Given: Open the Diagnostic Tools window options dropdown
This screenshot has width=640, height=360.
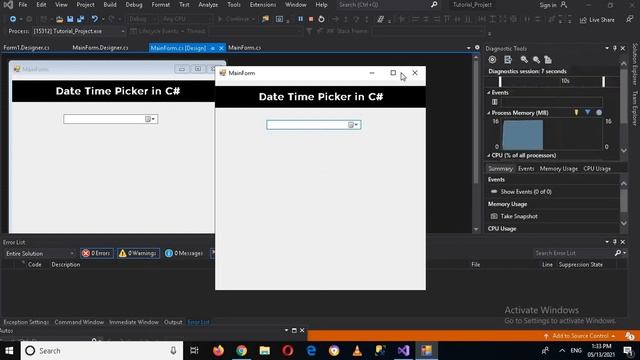Looking at the screenshot, I should (x=607, y=49).
